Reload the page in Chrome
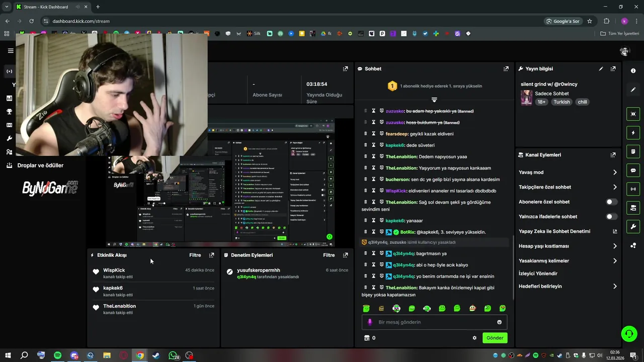 (x=31, y=21)
